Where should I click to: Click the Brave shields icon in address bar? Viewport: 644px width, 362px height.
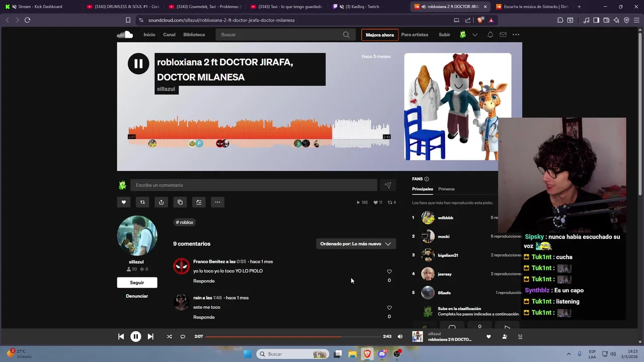tap(480, 20)
